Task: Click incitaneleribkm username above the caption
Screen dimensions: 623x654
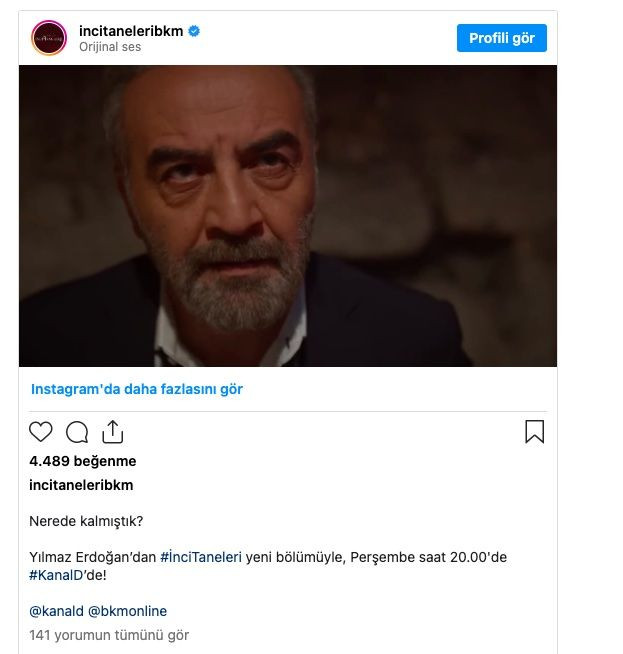Action: tap(82, 485)
